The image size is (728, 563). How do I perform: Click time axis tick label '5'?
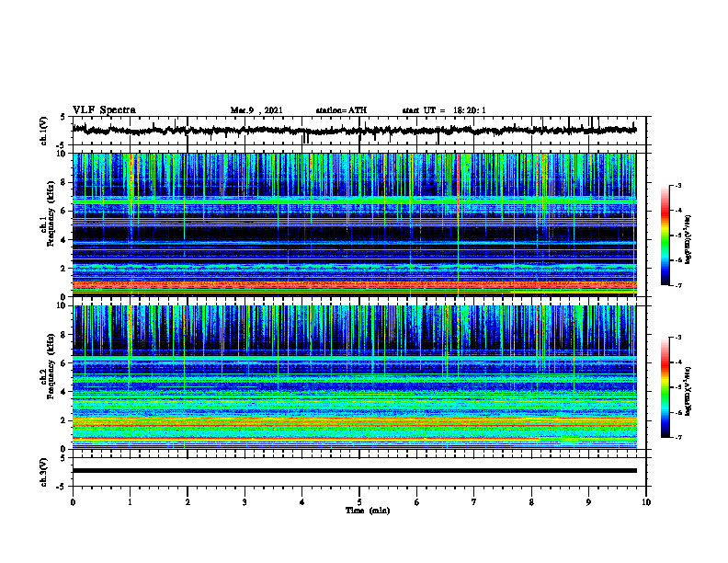click(x=359, y=502)
